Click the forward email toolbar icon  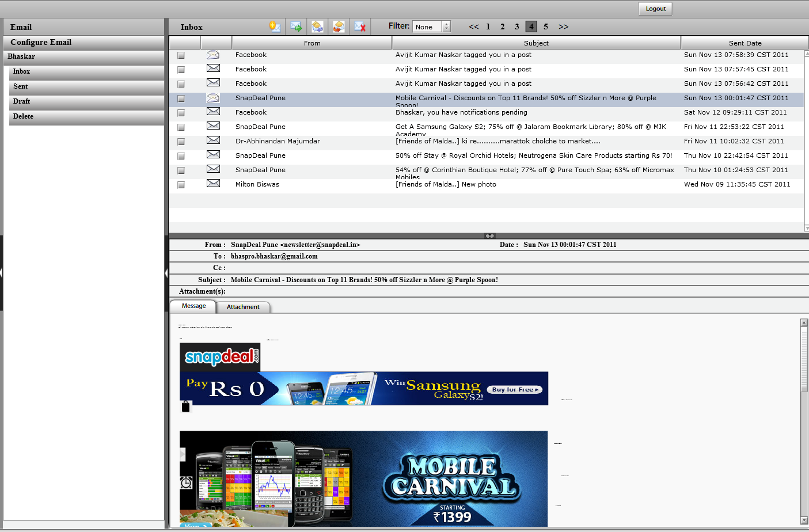(296, 26)
